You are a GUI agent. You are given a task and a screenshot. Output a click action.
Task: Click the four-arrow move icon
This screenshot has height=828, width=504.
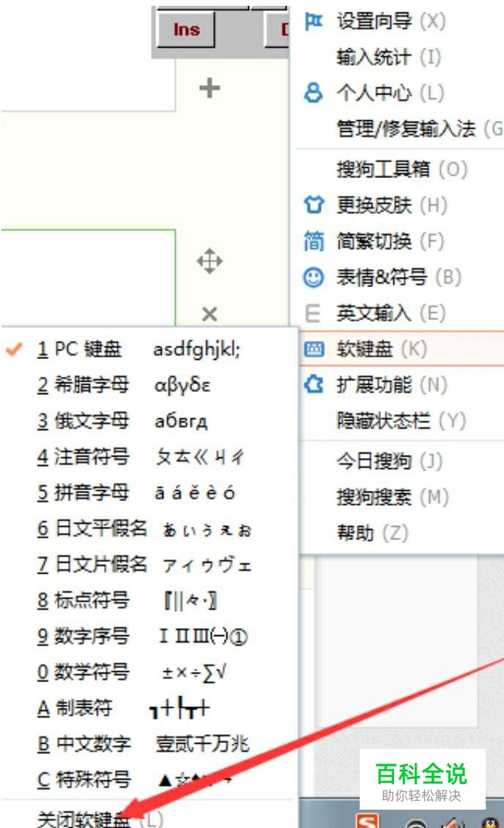pos(210,261)
